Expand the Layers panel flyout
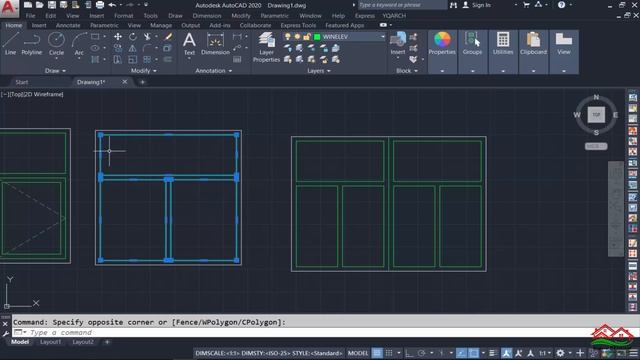 pos(319,71)
